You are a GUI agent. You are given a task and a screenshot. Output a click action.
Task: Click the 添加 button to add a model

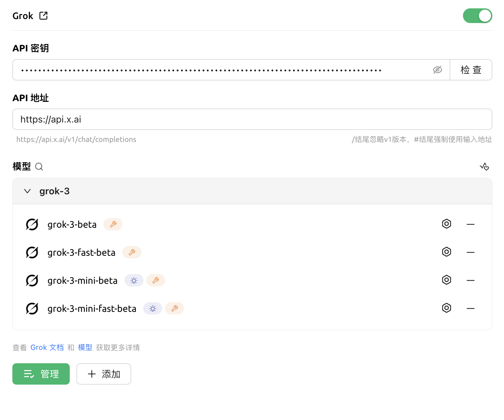coord(103,374)
